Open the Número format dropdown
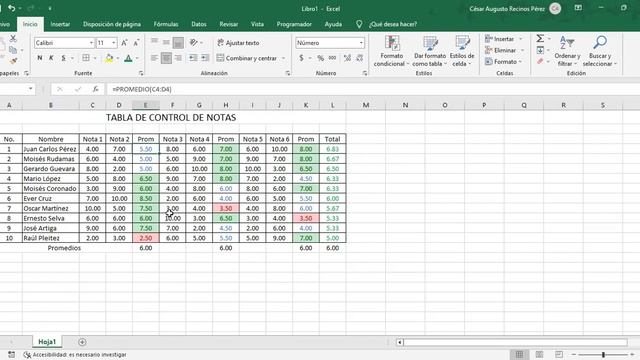The width and height of the screenshot is (640, 360). (361, 43)
